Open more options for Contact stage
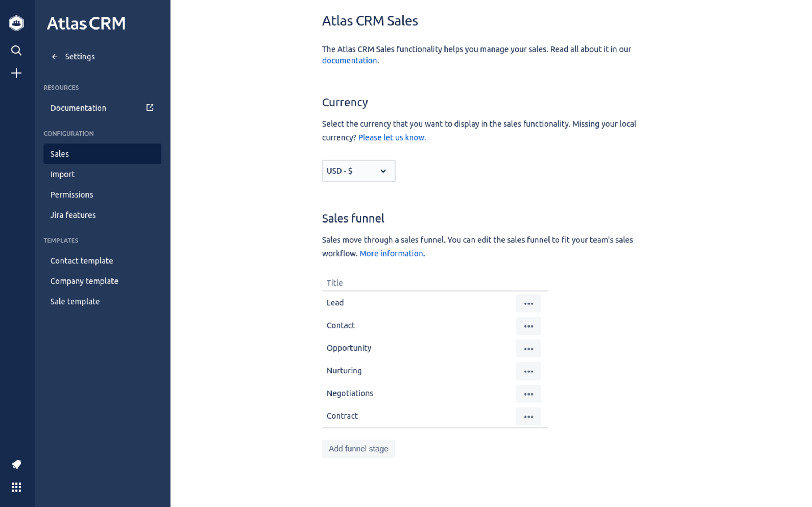 click(529, 326)
